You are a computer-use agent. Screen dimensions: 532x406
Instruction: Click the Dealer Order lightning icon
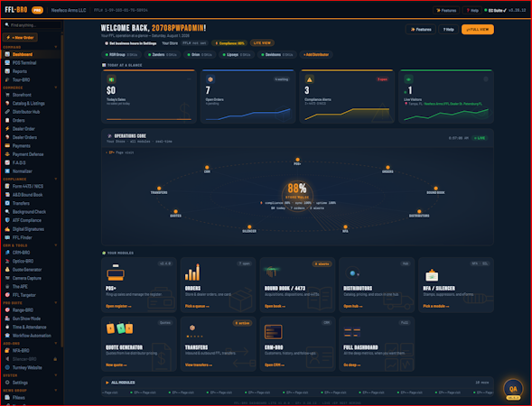[7, 129]
